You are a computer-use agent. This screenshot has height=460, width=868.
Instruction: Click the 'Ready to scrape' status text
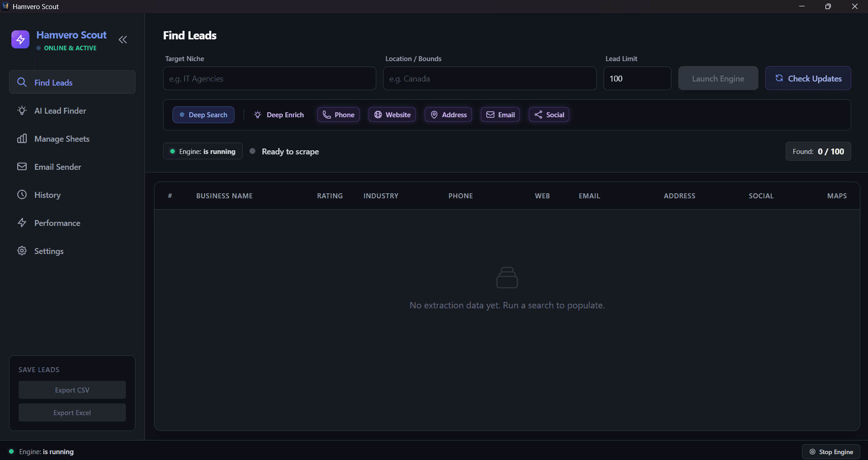coord(290,152)
